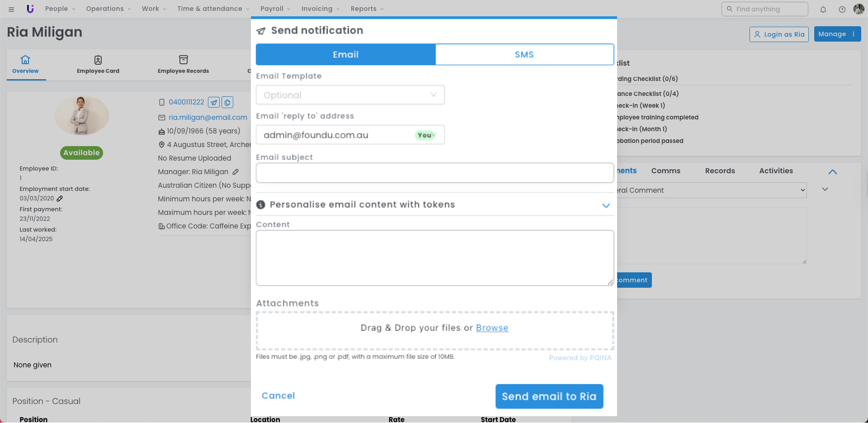Click the hamburger menu icon
This screenshot has height=423, width=868.
(11, 9)
